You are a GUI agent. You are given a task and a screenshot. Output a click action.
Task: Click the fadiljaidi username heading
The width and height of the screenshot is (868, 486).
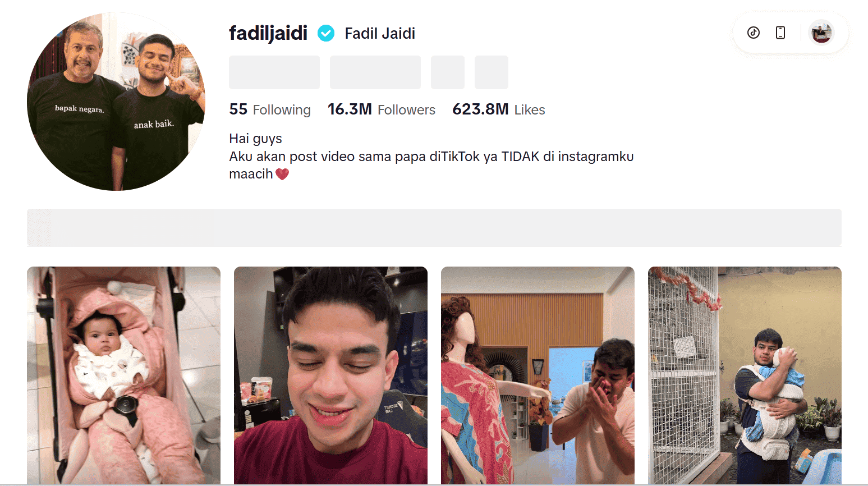click(x=268, y=33)
